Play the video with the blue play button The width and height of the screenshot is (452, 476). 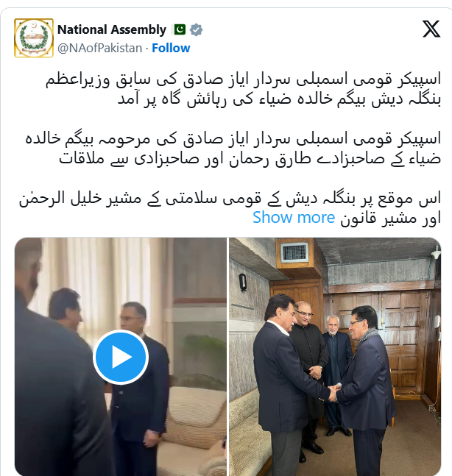coord(121,357)
